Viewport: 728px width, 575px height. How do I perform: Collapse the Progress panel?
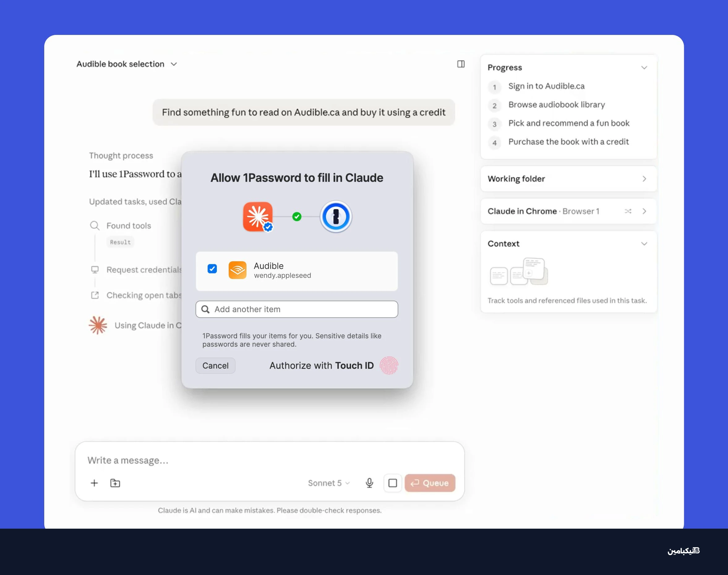point(644,67)
